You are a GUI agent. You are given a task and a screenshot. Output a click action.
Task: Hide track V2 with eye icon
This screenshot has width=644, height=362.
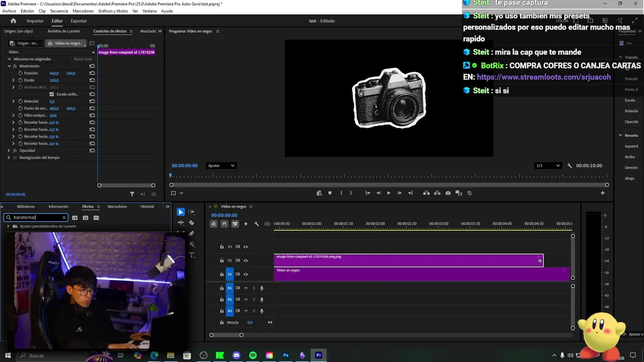tap(246, 260)
